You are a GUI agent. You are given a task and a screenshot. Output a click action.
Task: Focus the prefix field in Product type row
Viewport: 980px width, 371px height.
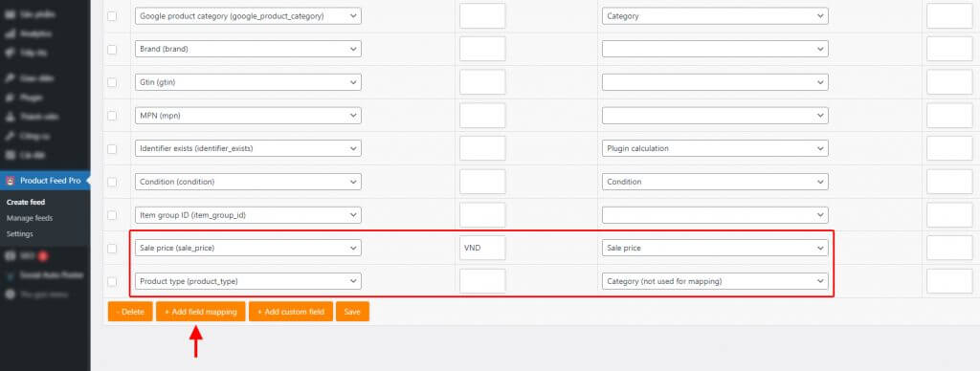tap(482, 281)
